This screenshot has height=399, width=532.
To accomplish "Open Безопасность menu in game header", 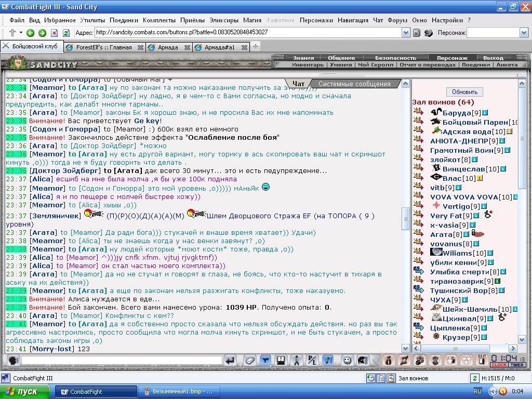I will click(395, 58).
